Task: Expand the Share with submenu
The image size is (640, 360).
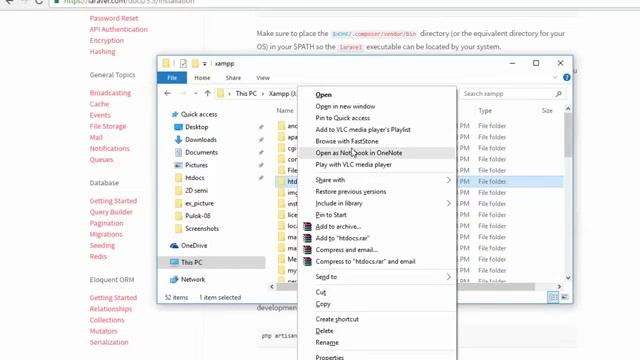Action: coord(449,180)
